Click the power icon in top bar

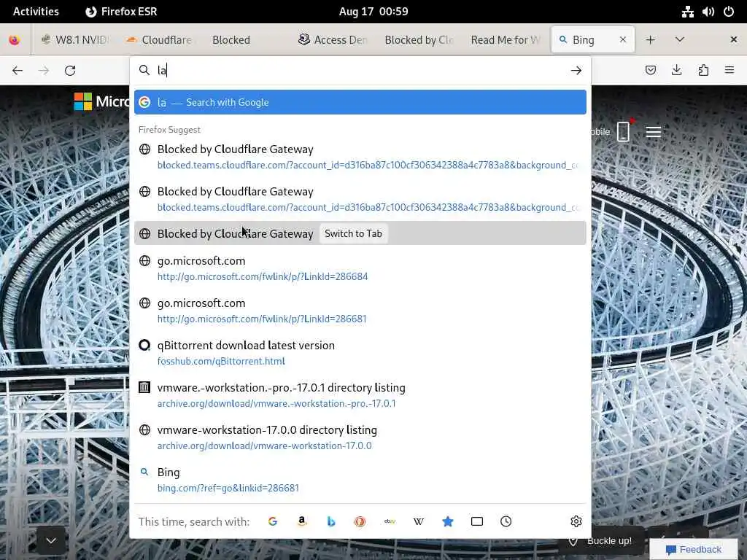pyautogui.click(x=729, y=12)
